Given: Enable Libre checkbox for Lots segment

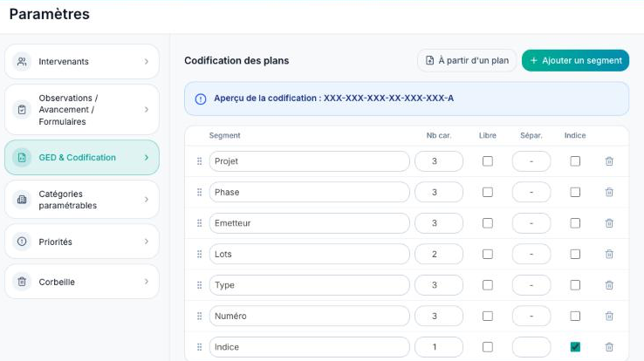Looking at the screenshot, I should (488, 254).
